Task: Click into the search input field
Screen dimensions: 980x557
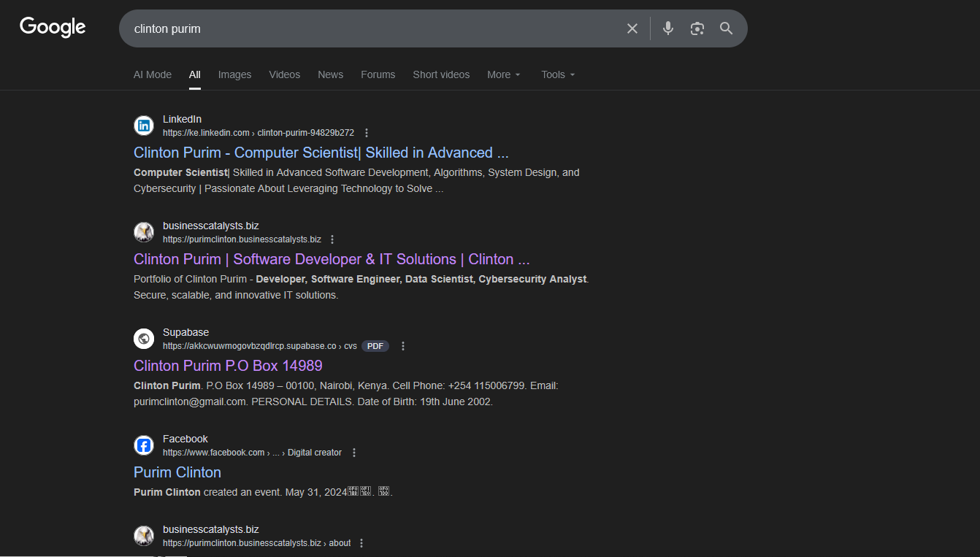Action: (x=365, y=28)
